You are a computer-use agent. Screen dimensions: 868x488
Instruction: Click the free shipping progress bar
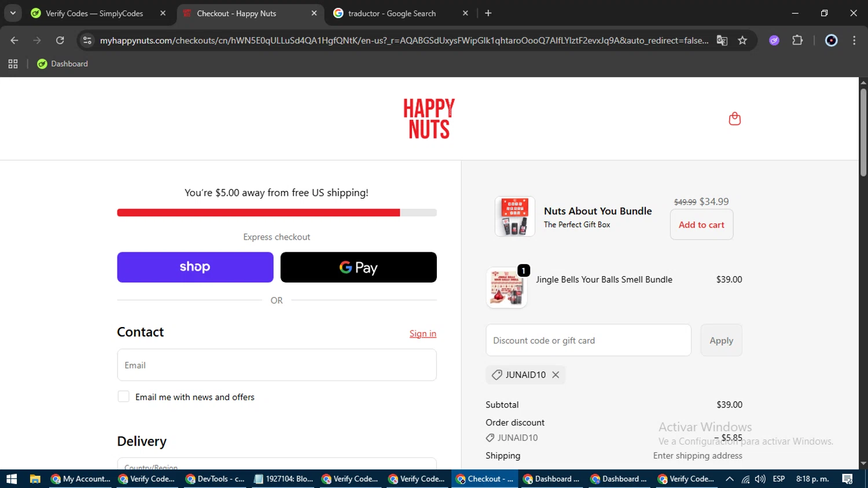(x=277, y=212)
